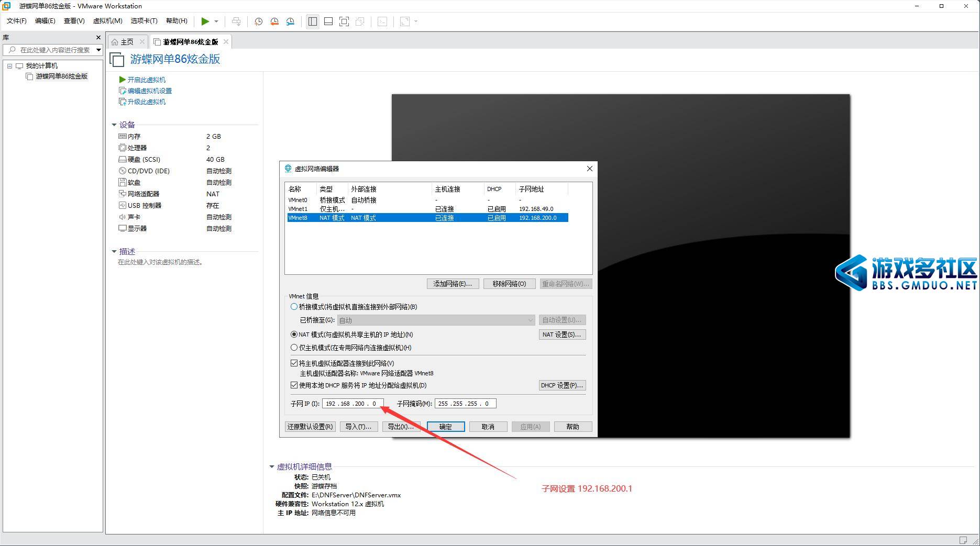Click the DHCP 设置(P)... button
The height and width of the screenshot is (546, 980).
click(x=562, y=385)
